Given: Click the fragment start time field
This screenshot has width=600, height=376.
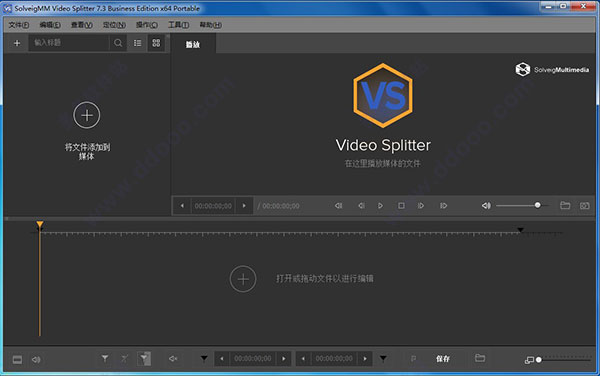Looking at the screenshot, I should 253,359.
